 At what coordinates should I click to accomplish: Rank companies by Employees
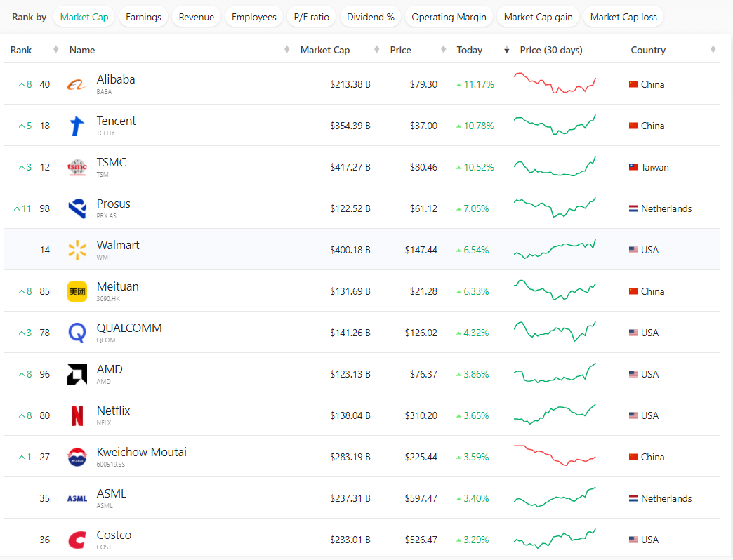[254, 18]
